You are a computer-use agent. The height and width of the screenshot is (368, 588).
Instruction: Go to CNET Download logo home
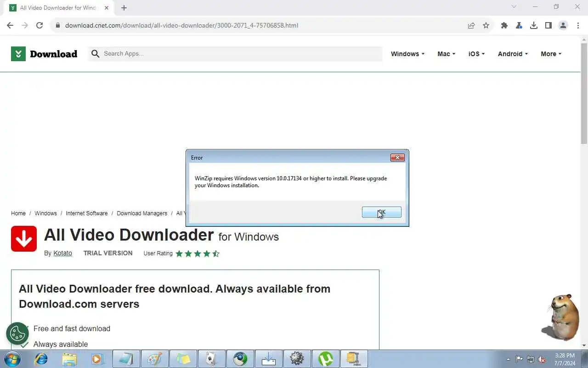coord(44,54)
